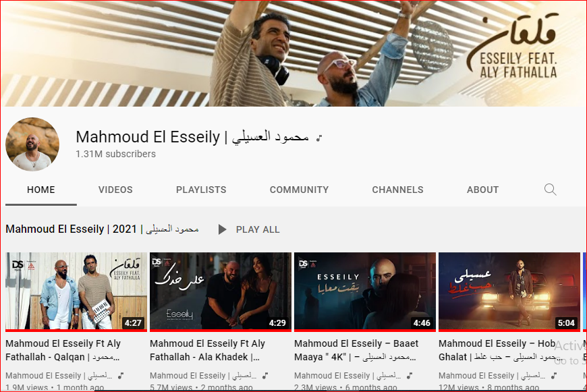Play the Ala Khadek video thumbnail
Image resolution: width=587 pixels, height=392 pixels.
coord(221,291)
